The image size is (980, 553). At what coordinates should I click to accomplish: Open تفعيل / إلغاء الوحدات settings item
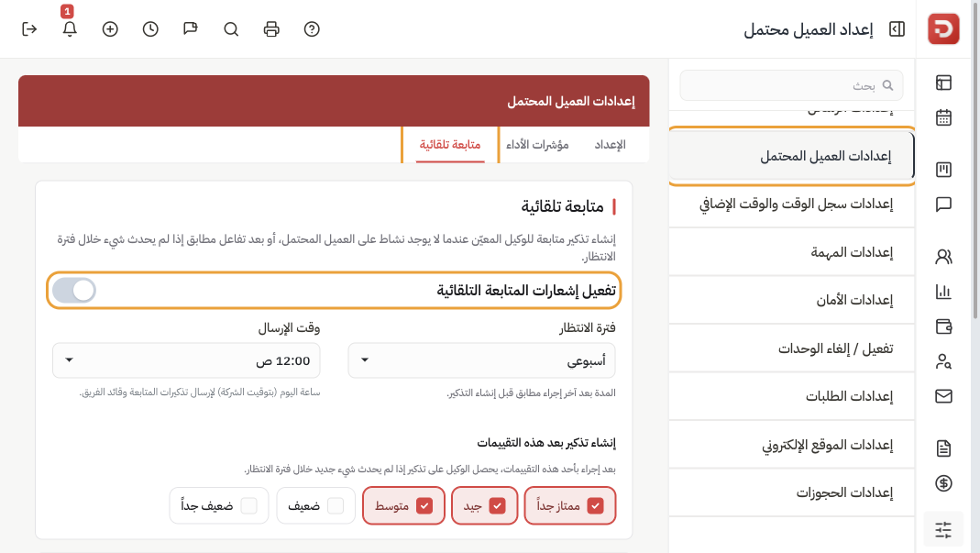pyautogui.click(x=791, y=348)
